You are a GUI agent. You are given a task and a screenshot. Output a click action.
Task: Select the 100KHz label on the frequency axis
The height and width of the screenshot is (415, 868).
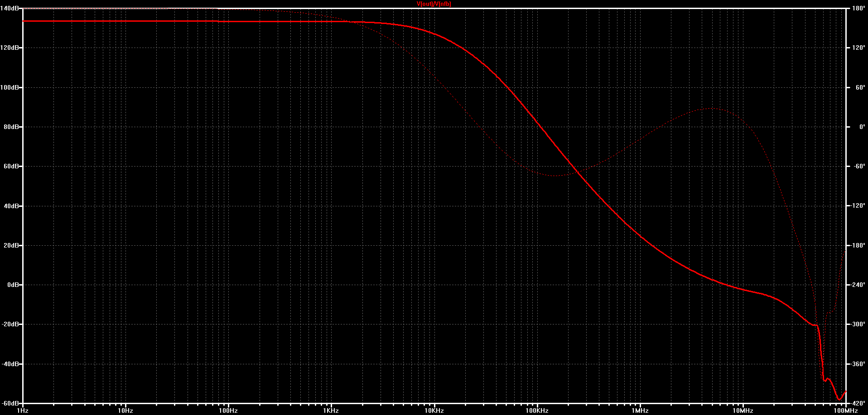537,411
